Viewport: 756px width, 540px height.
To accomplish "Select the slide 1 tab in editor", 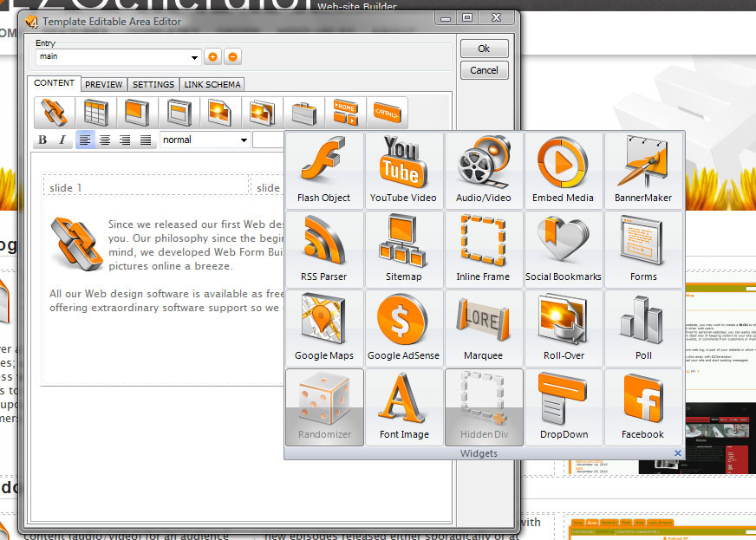I will pos(146,186).
